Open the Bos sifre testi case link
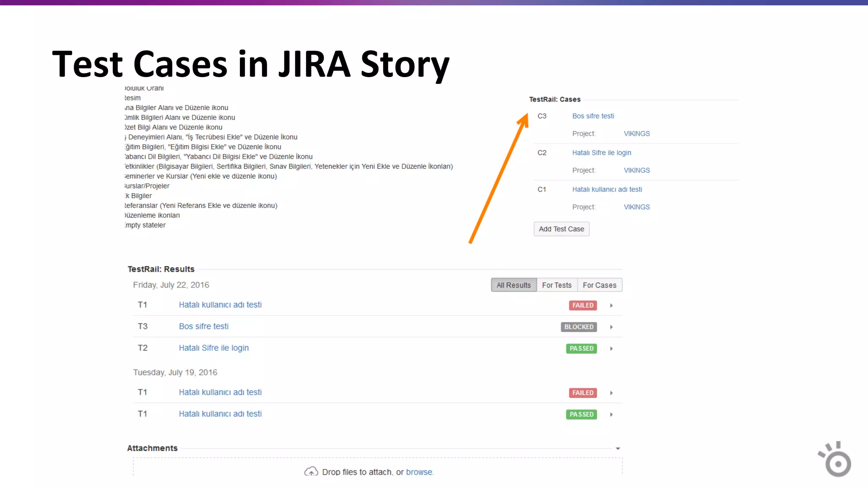Image resolution: width=868 pixels, height=488 pixels. pos(593,116)
